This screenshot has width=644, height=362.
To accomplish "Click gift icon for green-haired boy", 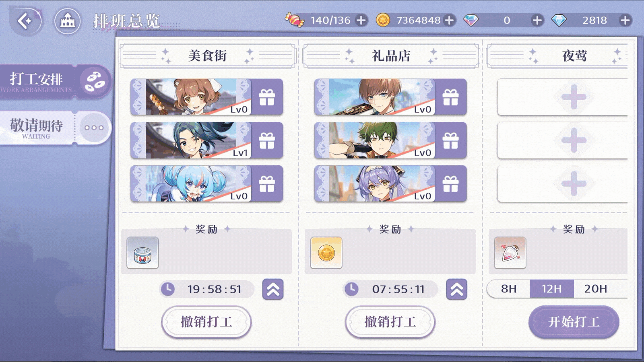I will pyautogui.click(x=450, y=140).
